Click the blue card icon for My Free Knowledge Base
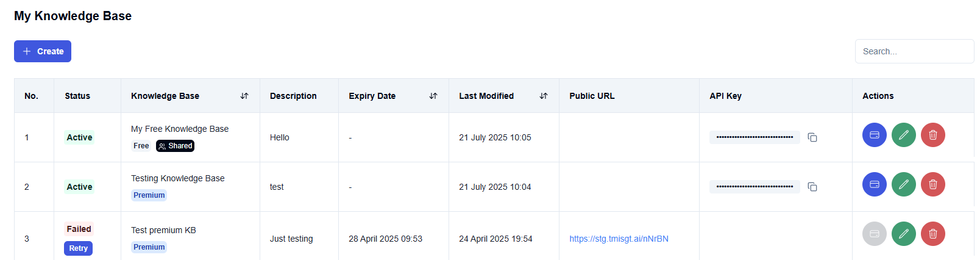980x260 pixels. point(874,135)
